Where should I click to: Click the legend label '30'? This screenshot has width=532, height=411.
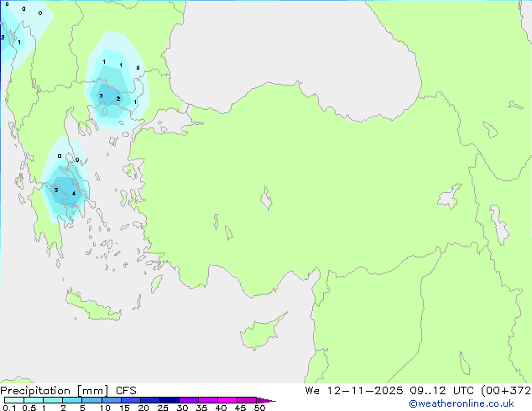coord(182,408)
